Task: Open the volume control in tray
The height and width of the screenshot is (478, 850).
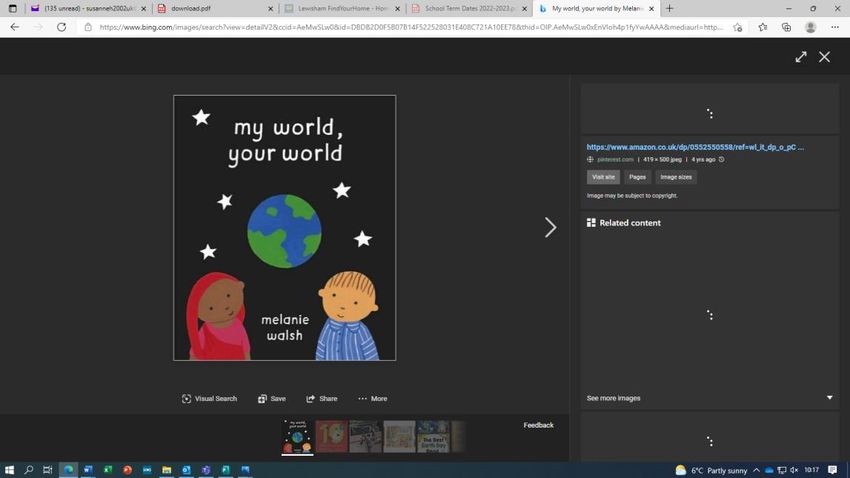Action: pos(794,470)
